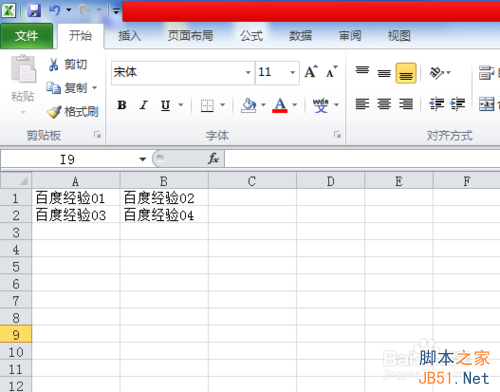
Task: Click the Name Box showing I9
Action: (x=68, y=159)
